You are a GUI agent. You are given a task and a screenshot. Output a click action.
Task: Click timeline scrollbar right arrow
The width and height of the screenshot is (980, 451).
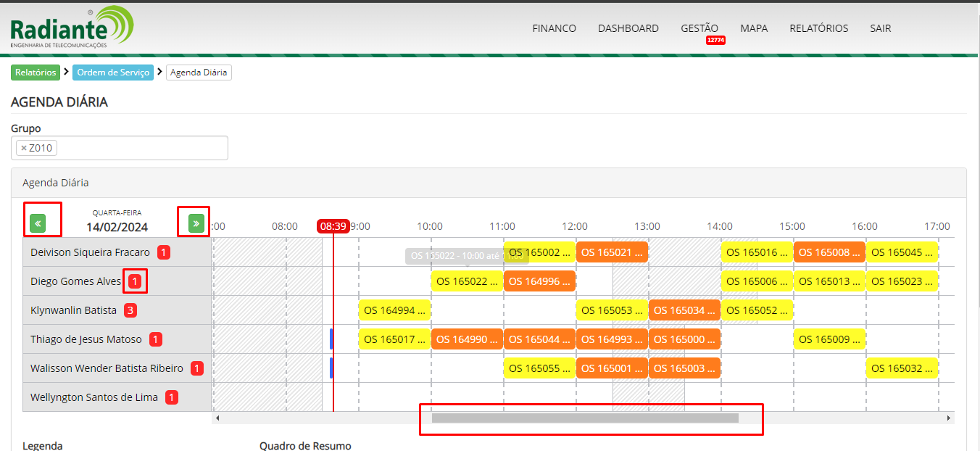coord(948,418)
